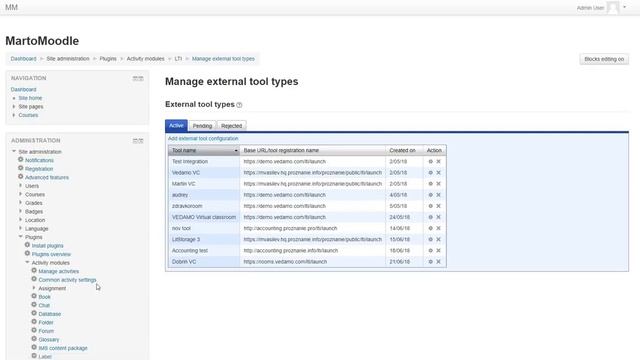640x360 pixels.
Task: Expand the Assignment tree item
Action: (x=34, y=288)
